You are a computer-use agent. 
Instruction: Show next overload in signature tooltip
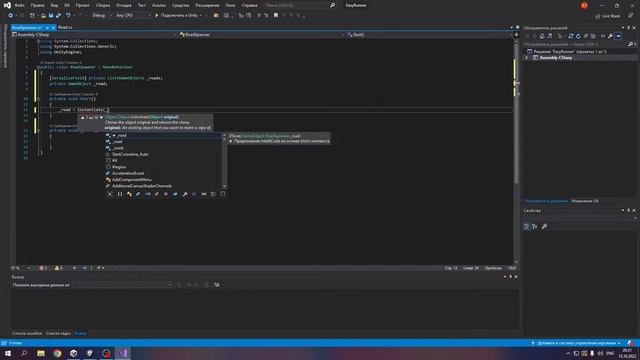101,118
